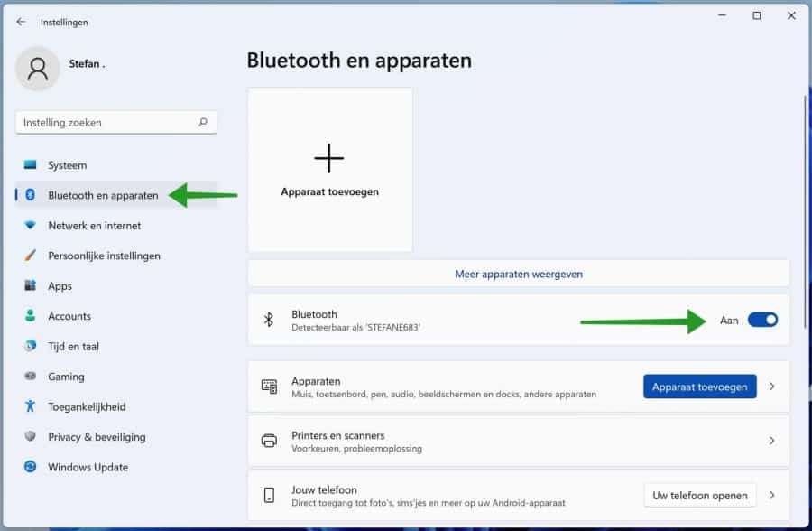Viewport: 812px width, 531px height.
Task: Click the printer icon on Printers en scanners
Action: click(x=268, y=442)
